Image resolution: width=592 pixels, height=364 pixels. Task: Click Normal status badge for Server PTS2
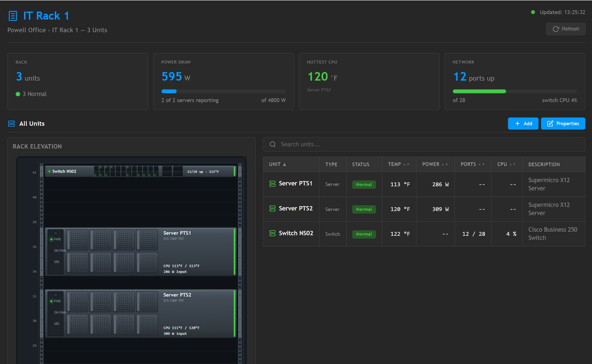[x=364, y=209]
